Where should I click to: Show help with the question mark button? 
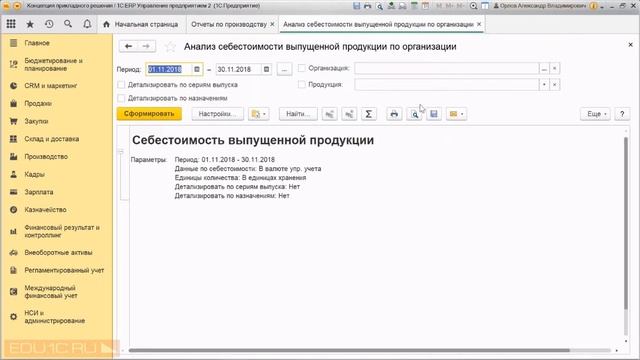click(x=622, y=114)
